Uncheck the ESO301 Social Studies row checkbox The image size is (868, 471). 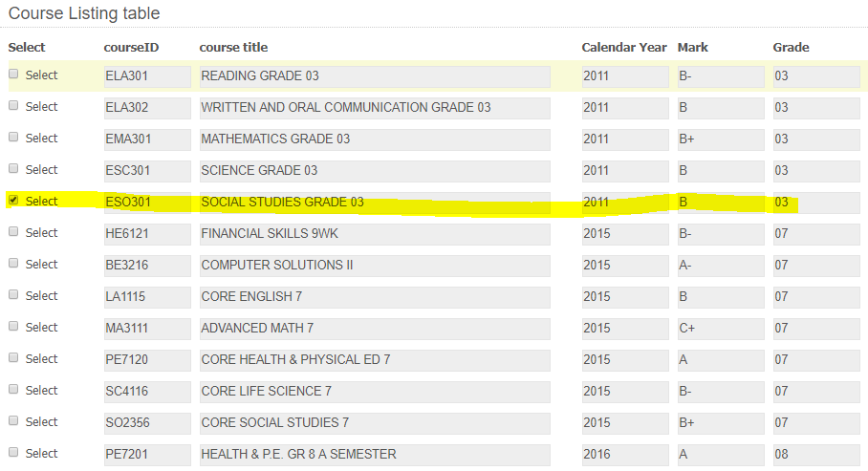13,200
